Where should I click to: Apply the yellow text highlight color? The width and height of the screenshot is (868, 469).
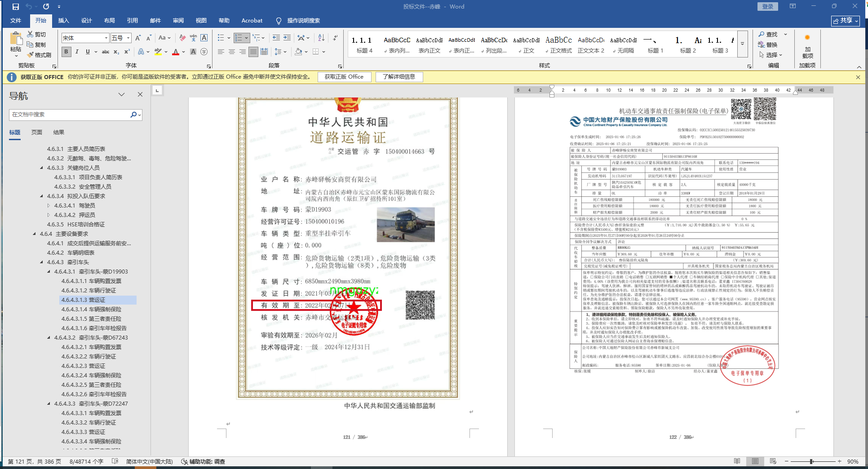158,52
